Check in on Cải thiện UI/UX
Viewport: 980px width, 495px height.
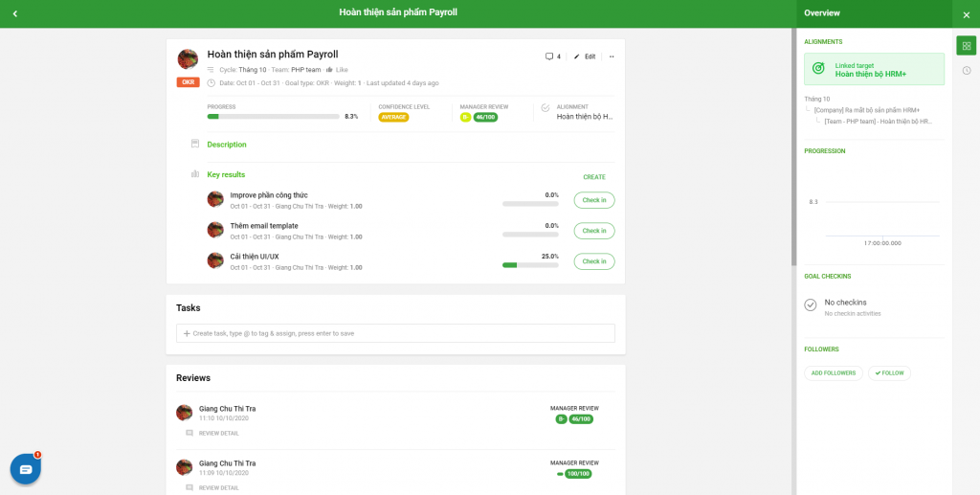tap(594, 261)
